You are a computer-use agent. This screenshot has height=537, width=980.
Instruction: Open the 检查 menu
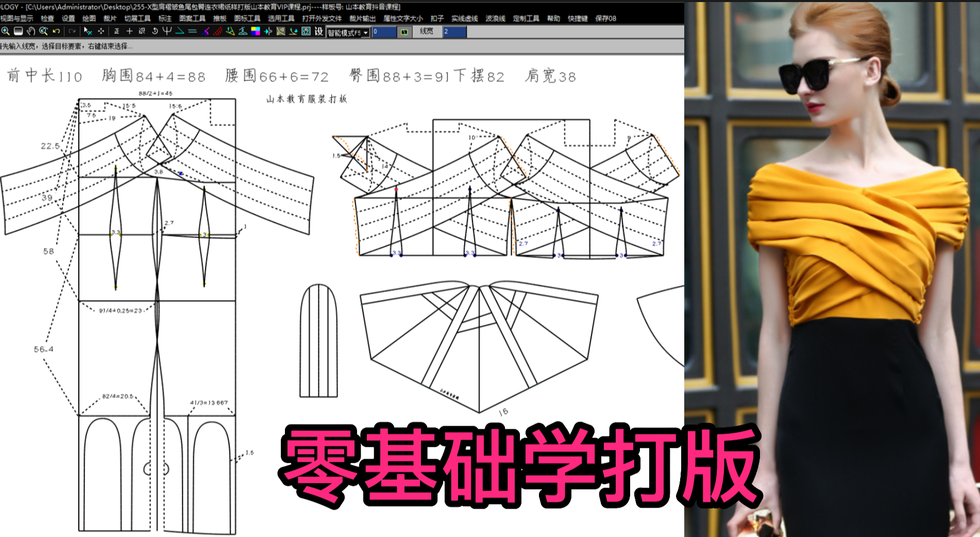click(x=47, y=18)
